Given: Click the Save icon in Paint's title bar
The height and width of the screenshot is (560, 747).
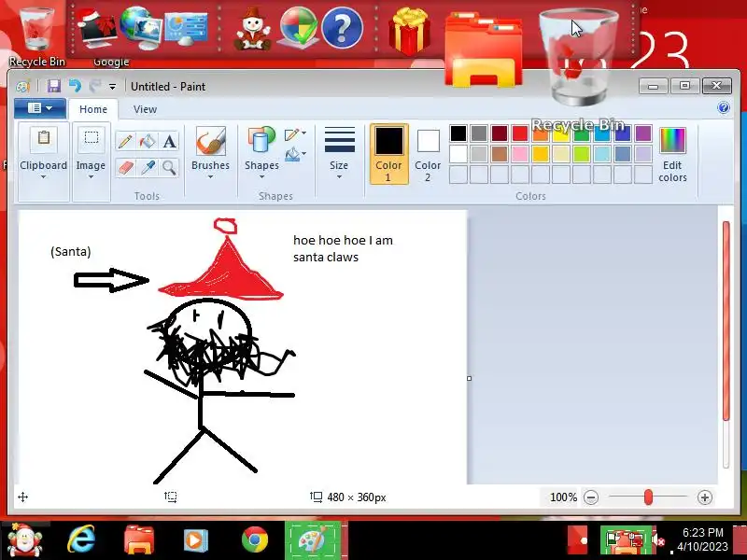Looking at the screenshot, I should (x=53, y=86).
